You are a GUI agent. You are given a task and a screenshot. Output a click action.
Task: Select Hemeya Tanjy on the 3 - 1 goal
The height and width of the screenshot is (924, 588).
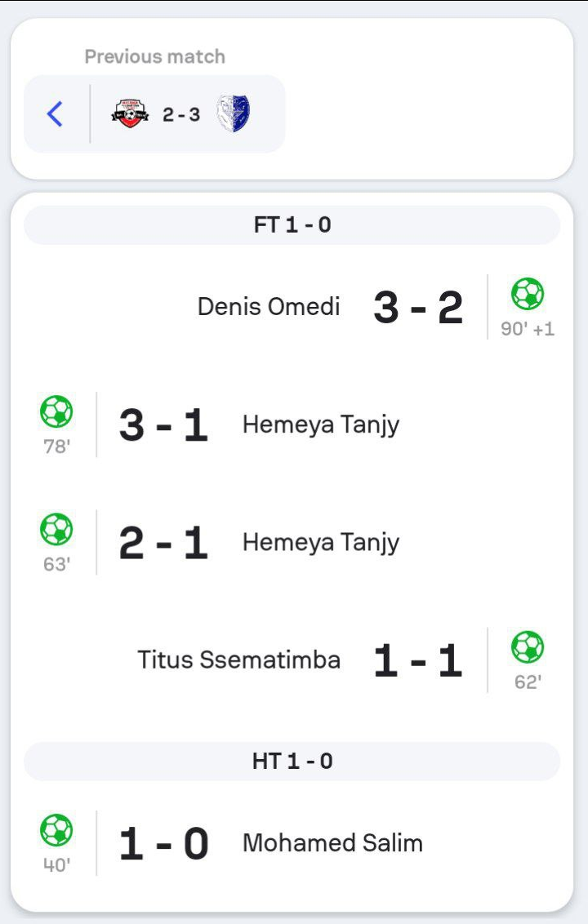321,424
